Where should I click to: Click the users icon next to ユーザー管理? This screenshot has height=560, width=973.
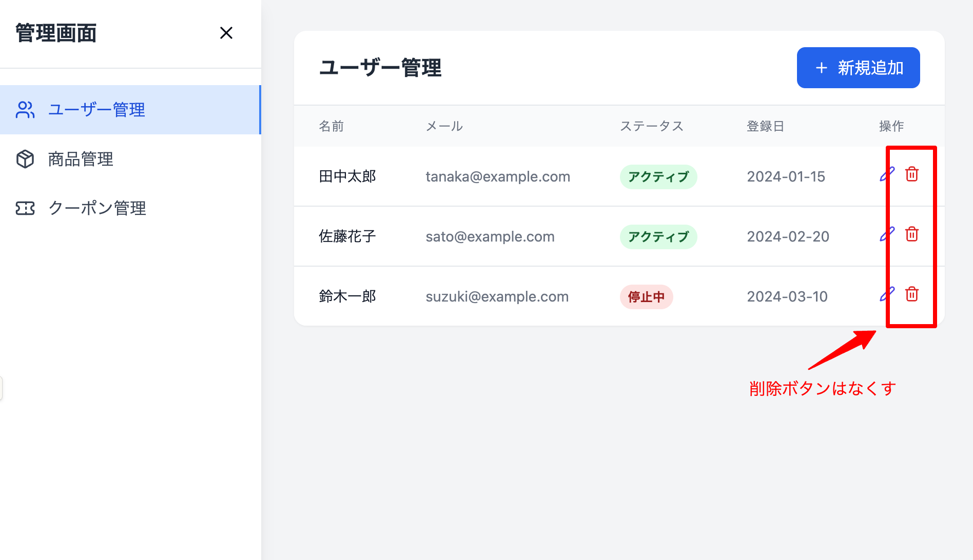click(24, 109)
